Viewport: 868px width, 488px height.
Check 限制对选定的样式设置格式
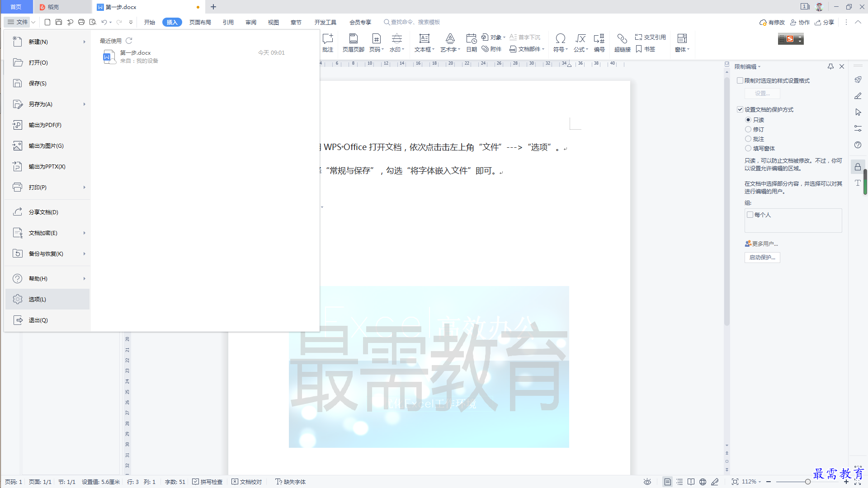point(740,80)
